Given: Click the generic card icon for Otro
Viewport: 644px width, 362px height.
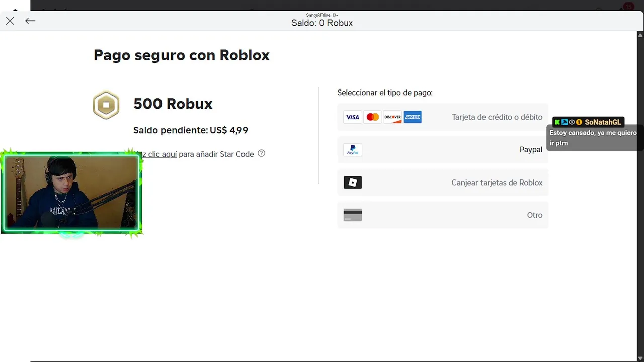Looking at the screenshot, I should click(353, 215).
